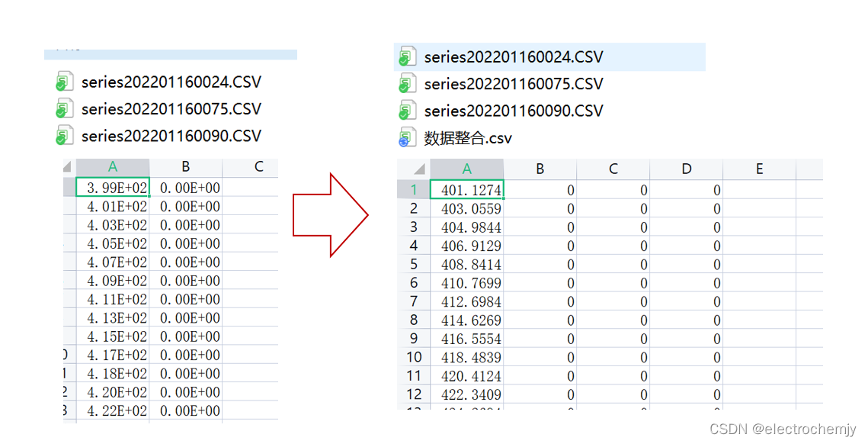This screenshot has width=868, height=444.
Task: Select column B header in right sheet
Action: (x=540, y=169)
